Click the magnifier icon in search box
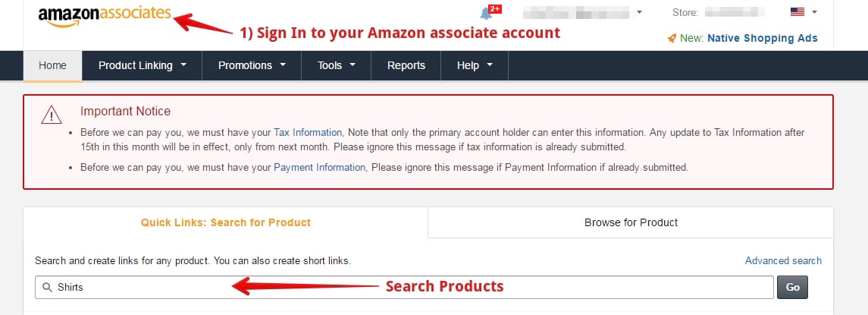 click(47, 287)
